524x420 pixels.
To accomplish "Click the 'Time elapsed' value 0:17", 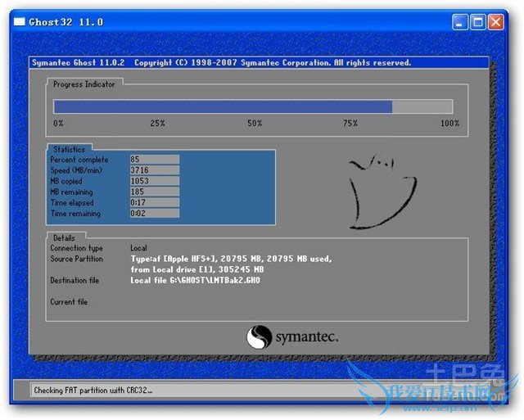I will (x=155, y=202).
